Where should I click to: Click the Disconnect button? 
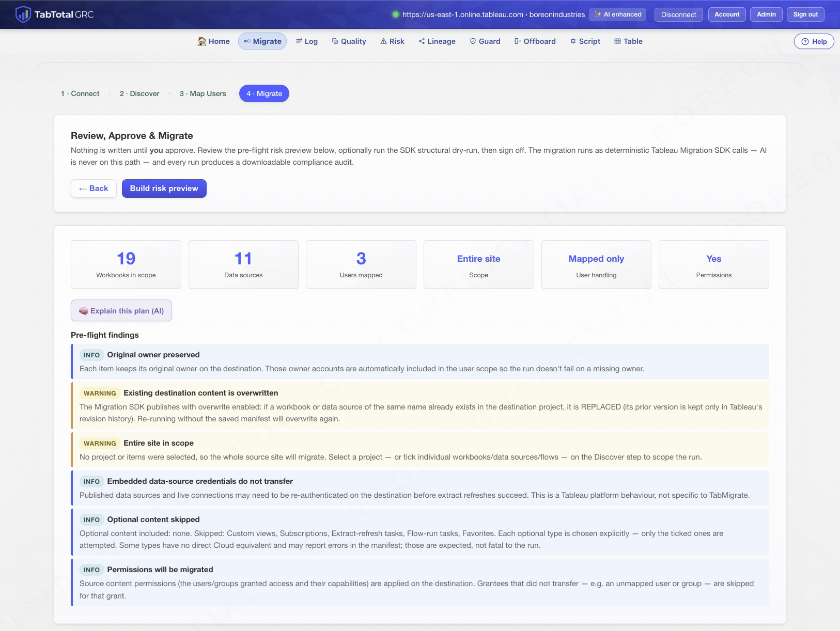pos(678,14)
